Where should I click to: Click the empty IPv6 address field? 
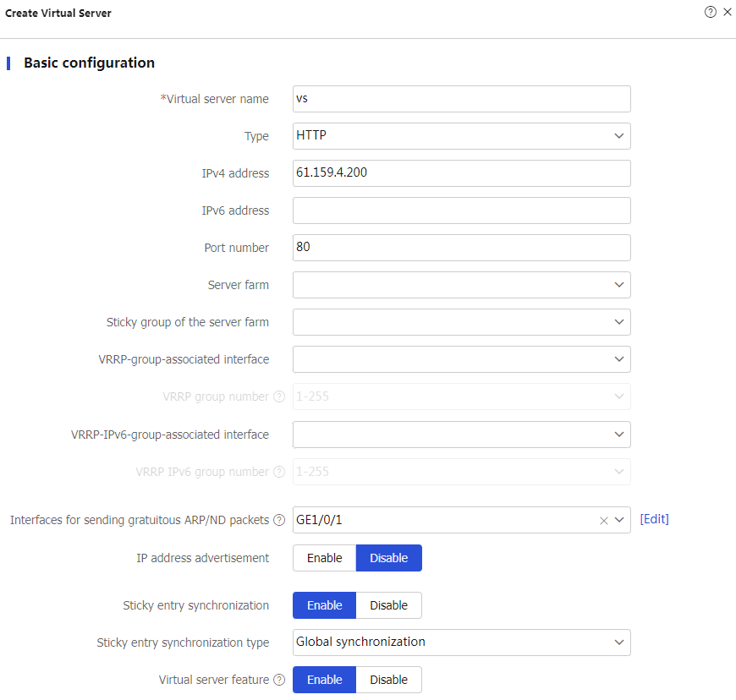pos(461,211)
